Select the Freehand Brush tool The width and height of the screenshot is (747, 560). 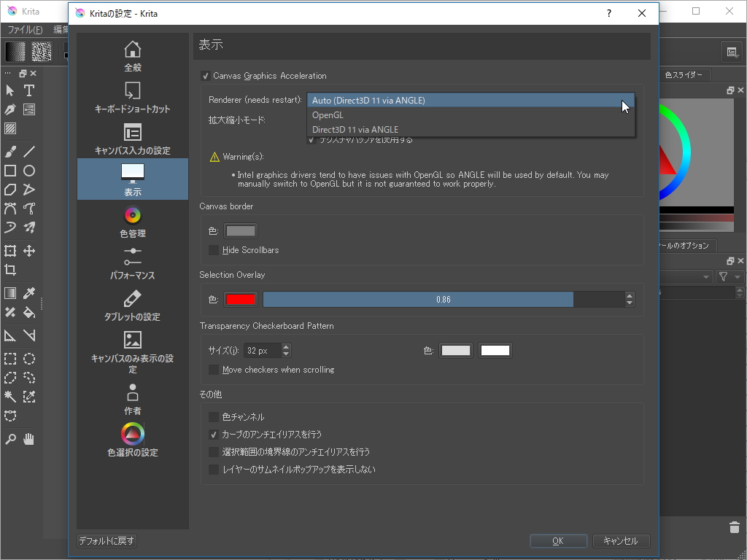(x=10, y=152)
